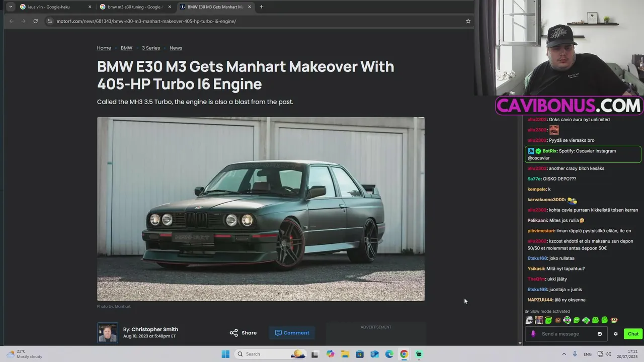Click the purple microphone icon in chat input
The height and width of the screenshot is (362, 644).
pyautogui.click(x=533, y=334)
